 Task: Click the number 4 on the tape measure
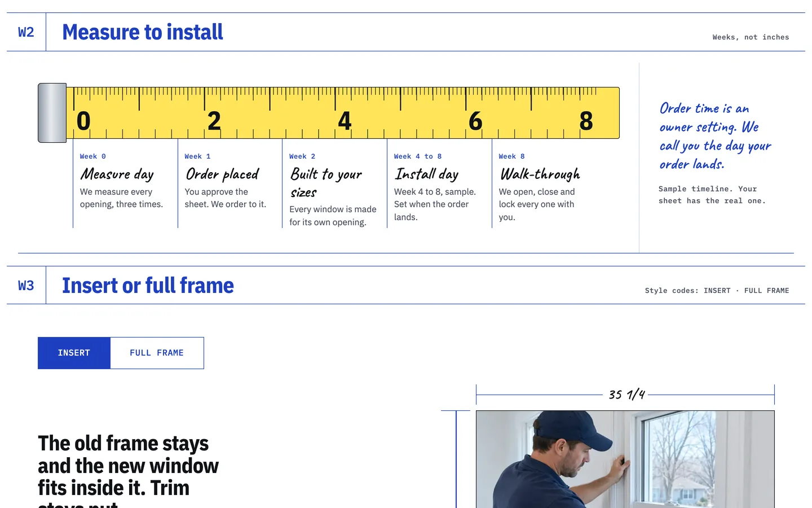coord(345,121)
